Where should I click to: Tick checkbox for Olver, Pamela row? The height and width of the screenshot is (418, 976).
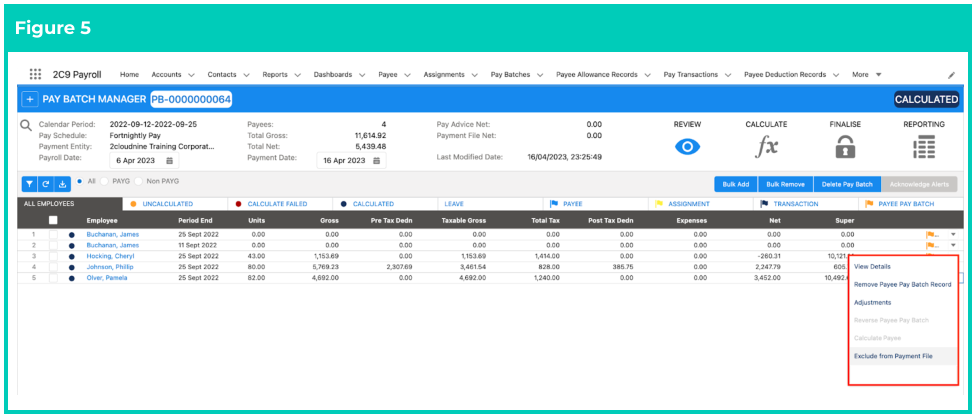pos(54,278)
